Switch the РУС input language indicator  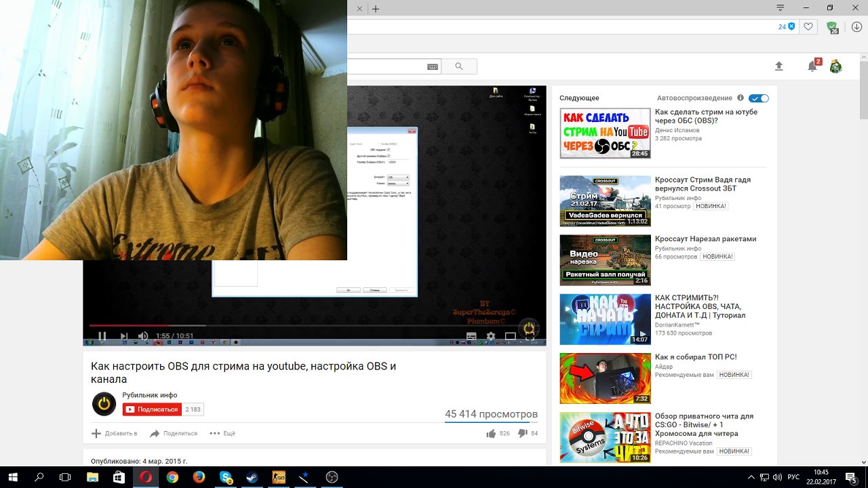793,477
